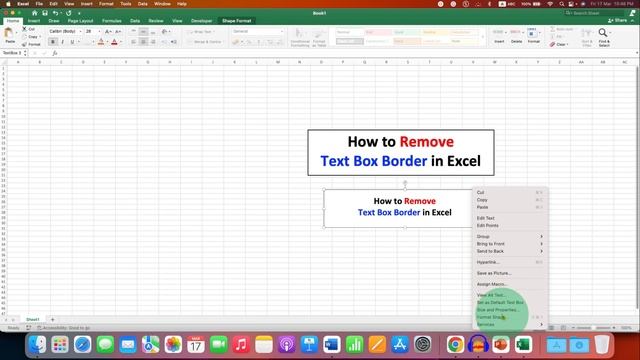Toggle center horizontal alignment
This screenshot has width=640, height=360.
[143, 42]
